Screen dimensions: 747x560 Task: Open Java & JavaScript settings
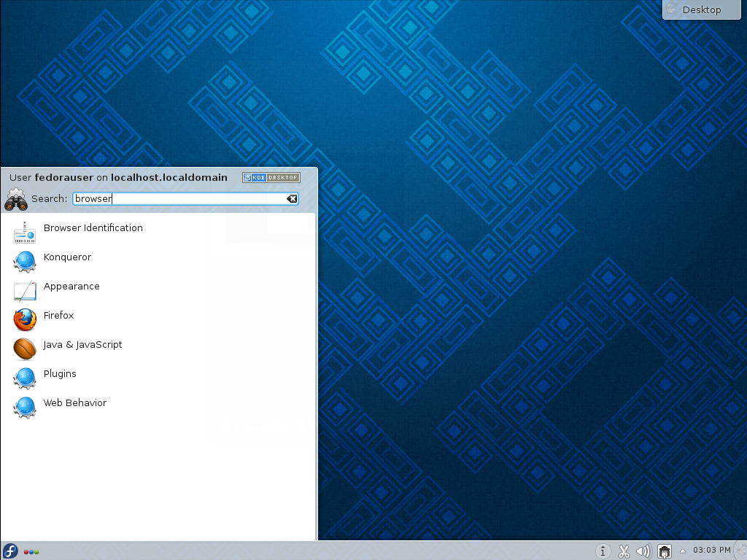[x=82, y=345]
